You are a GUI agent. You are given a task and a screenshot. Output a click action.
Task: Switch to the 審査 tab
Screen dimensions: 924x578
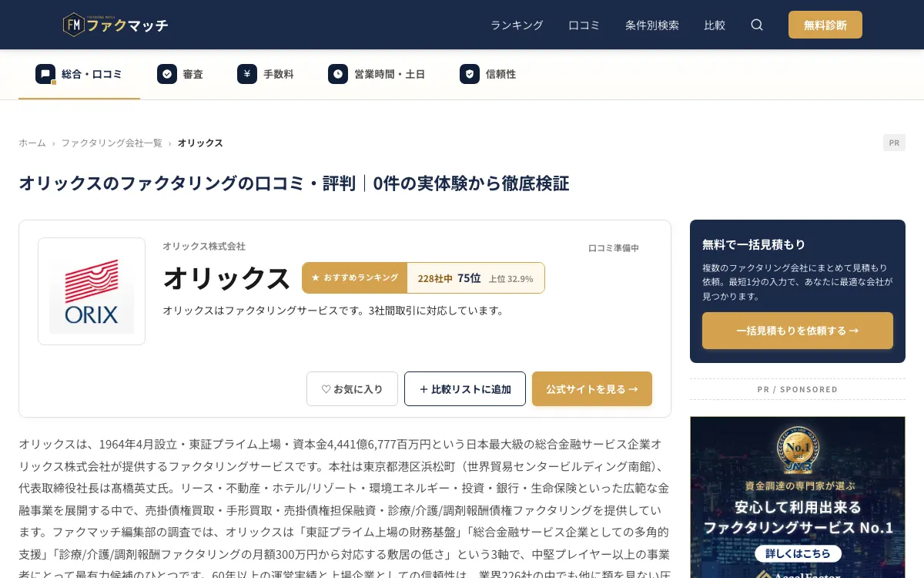180,74
